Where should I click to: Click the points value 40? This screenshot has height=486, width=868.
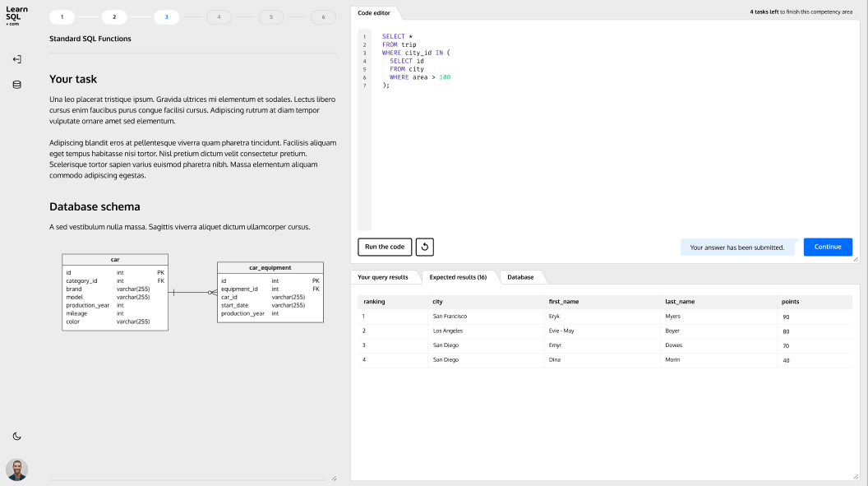click(786, 360)
